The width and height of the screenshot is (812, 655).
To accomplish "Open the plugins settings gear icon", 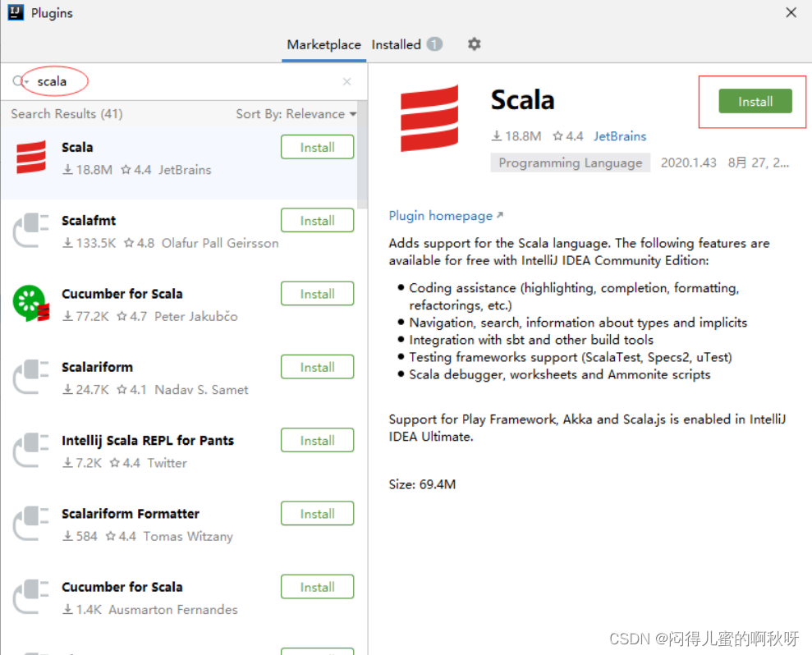I will click(x=474, y=44).
